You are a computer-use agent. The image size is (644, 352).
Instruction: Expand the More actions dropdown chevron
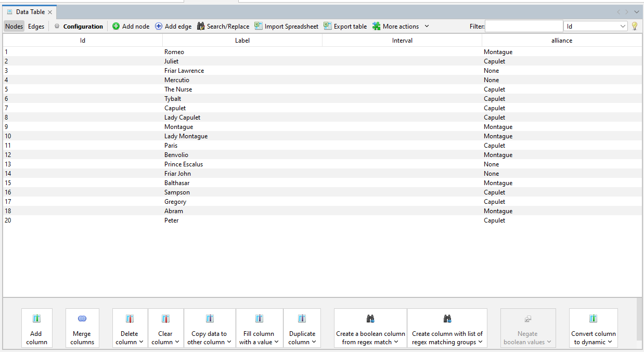tap(427, 26)
